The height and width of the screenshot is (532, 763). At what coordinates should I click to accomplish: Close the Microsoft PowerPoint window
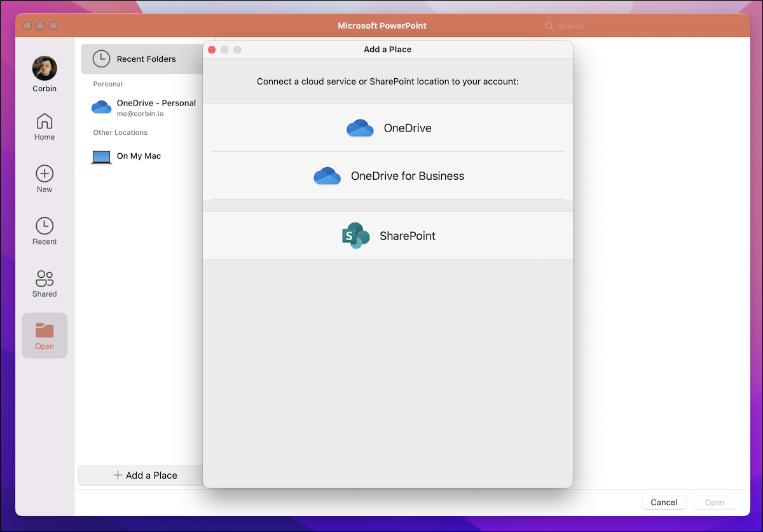[28, 25]
